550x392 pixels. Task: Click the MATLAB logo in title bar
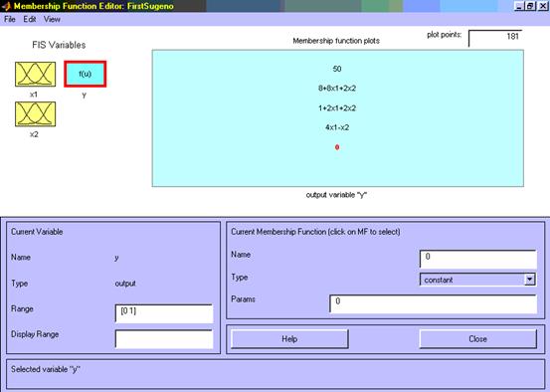[6, 6]
